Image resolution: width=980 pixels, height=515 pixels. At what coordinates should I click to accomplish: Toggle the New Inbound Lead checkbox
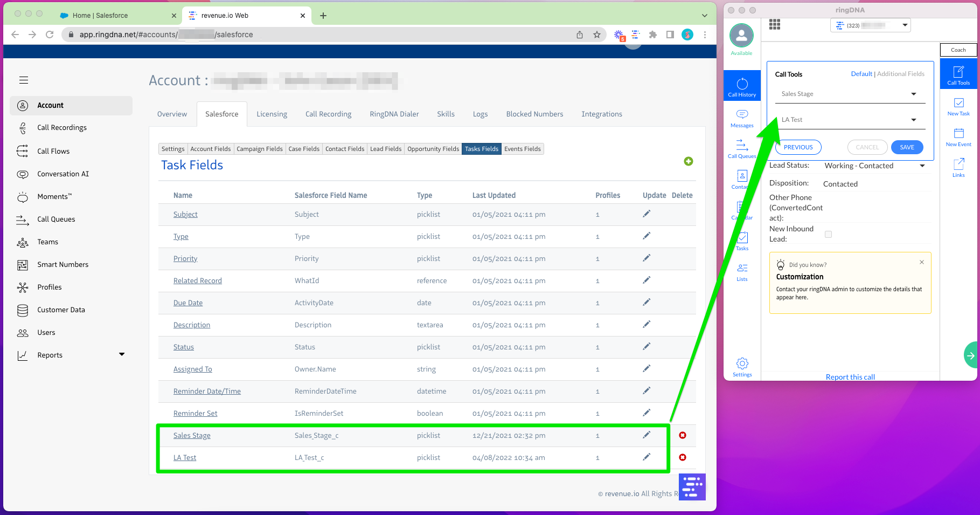pos(828,234)
